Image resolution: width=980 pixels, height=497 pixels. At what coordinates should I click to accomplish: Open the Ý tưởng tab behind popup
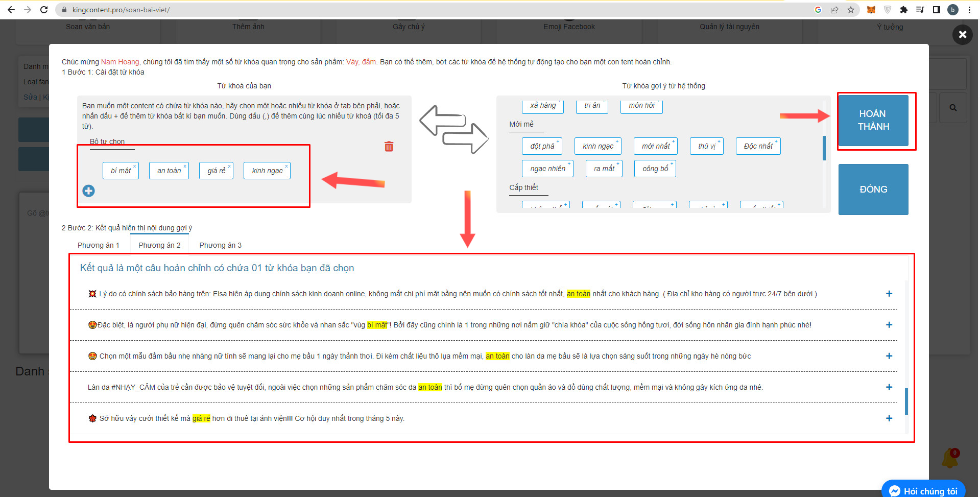(890, 27)
